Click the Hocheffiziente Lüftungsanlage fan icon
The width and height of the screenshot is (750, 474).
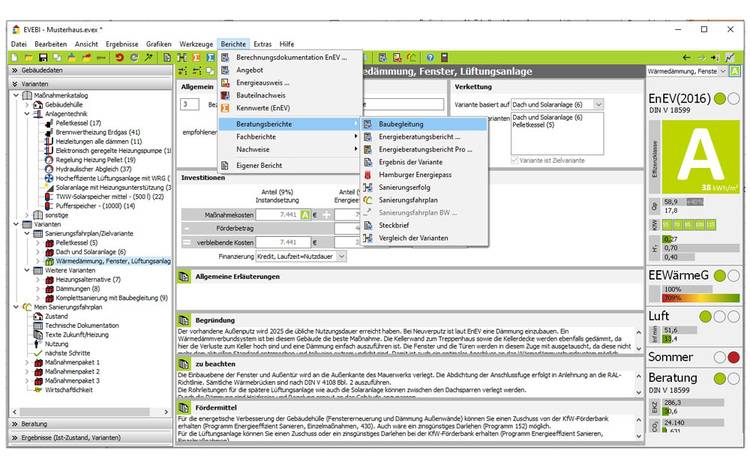pos(49,177)
